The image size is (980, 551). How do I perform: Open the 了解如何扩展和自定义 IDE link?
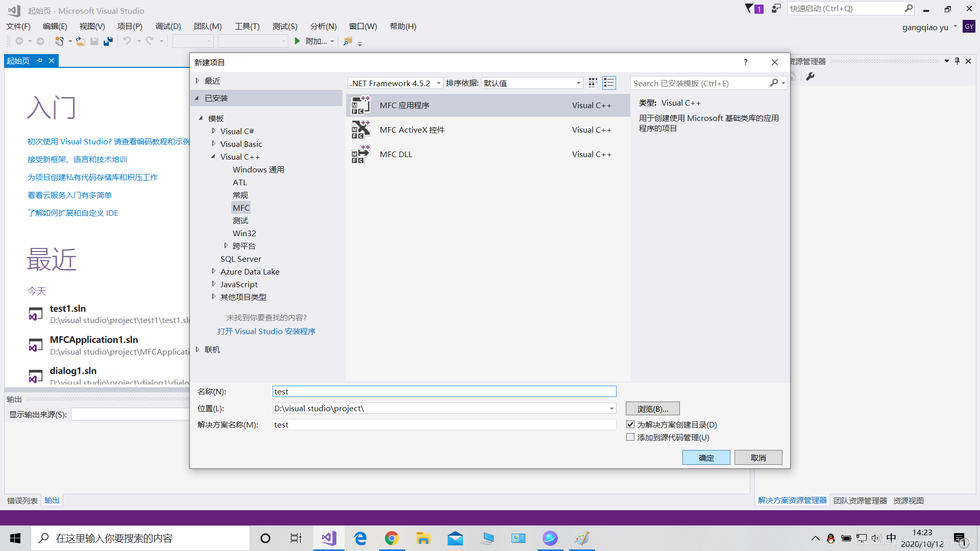72,213
